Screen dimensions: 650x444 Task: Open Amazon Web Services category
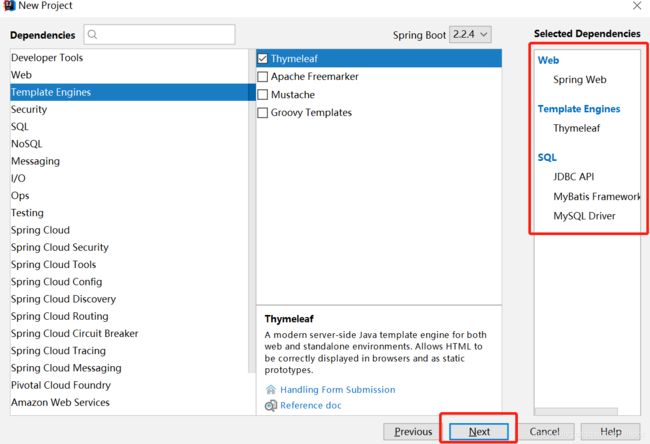pos(129,403)
